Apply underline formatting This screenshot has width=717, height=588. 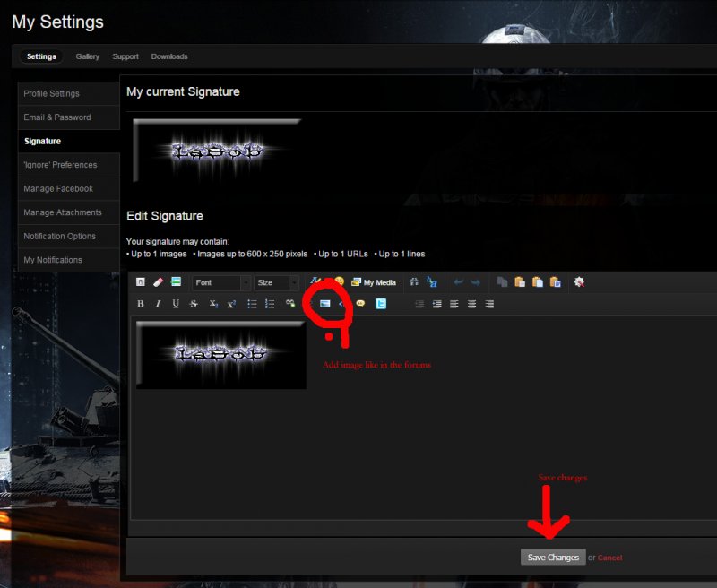pos(176,304)
